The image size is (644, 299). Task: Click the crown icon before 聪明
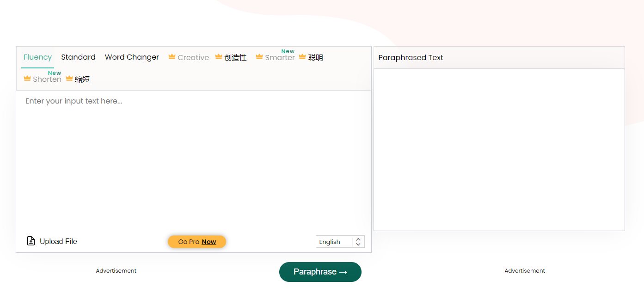pos(302,57)
